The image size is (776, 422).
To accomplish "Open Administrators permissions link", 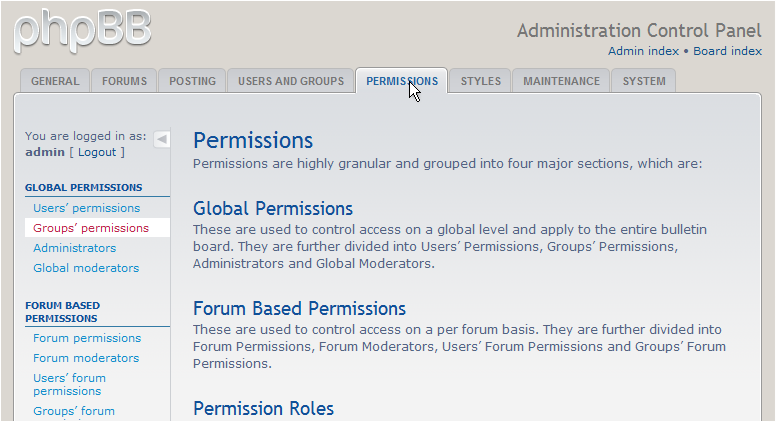I will tap(74, 248).
